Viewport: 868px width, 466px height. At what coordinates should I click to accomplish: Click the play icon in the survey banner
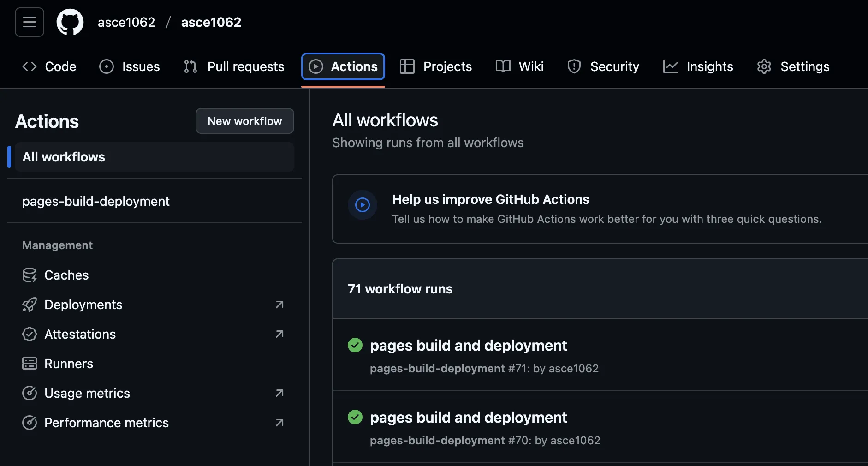pos(363,205)
